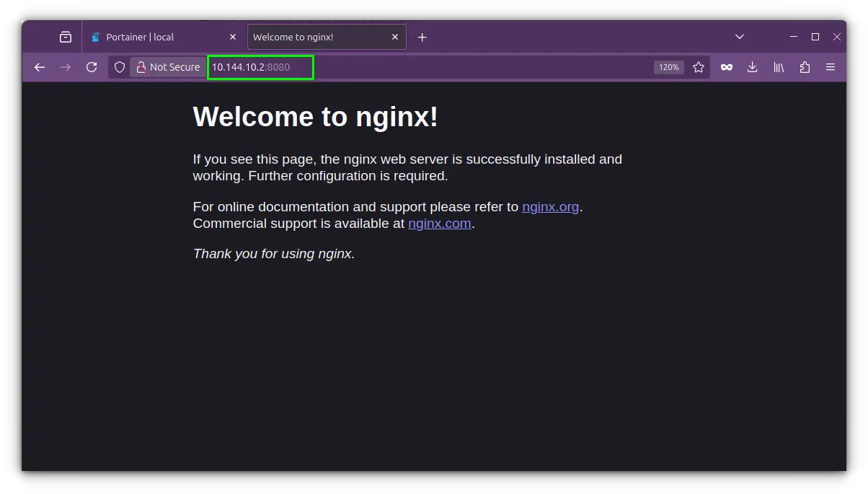Reload the current nginx page
Image resolution: width=868 pixels, height=494 pixels.
(x=92, y=67)
